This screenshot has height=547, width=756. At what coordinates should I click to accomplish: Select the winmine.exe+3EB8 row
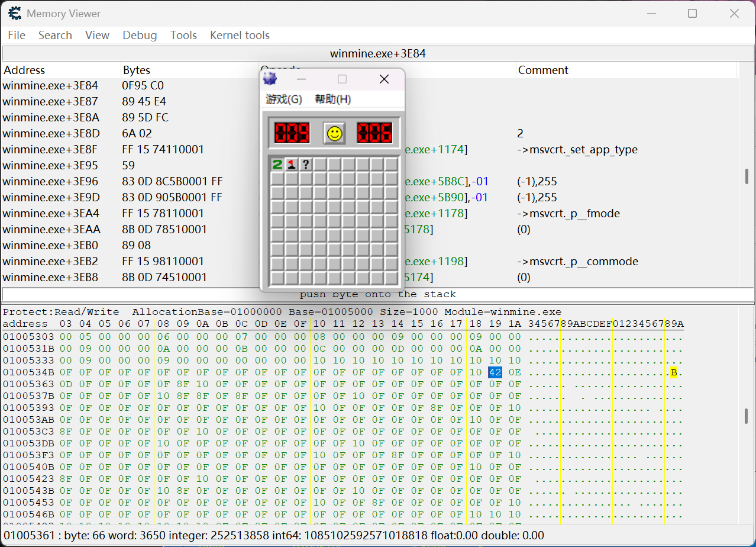tap(370, 277)
